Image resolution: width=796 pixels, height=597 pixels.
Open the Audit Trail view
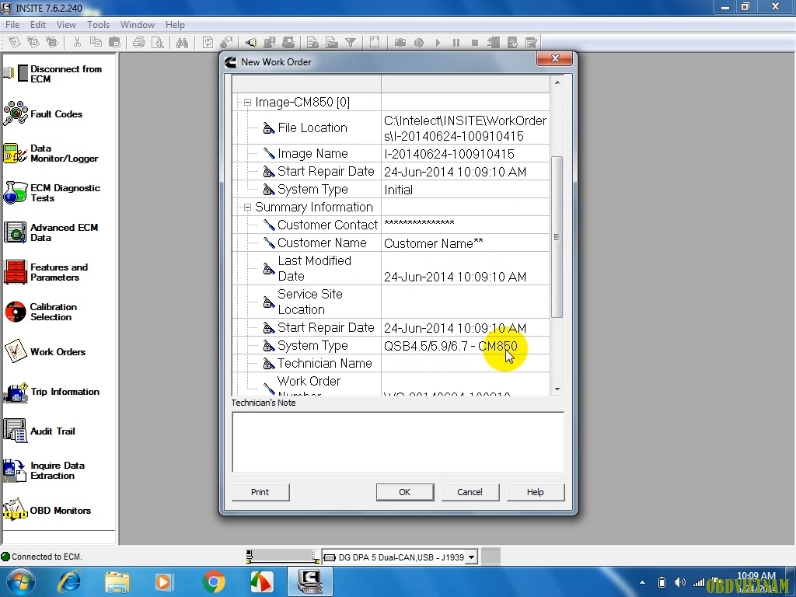40,431
